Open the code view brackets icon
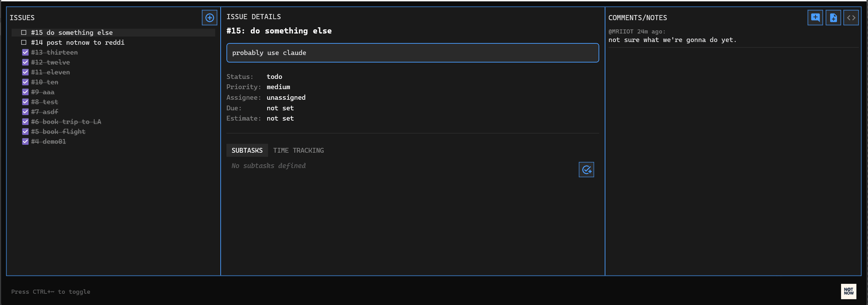Image resolution: width=868 pixels, height=305 pixels. click(x=851, y=18)
